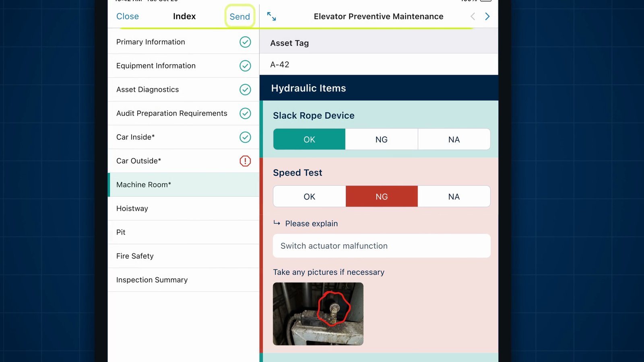Open the Car Outside section
This screenshot has height=362, width=644.
pyautogui.click(x=184, y=161)
